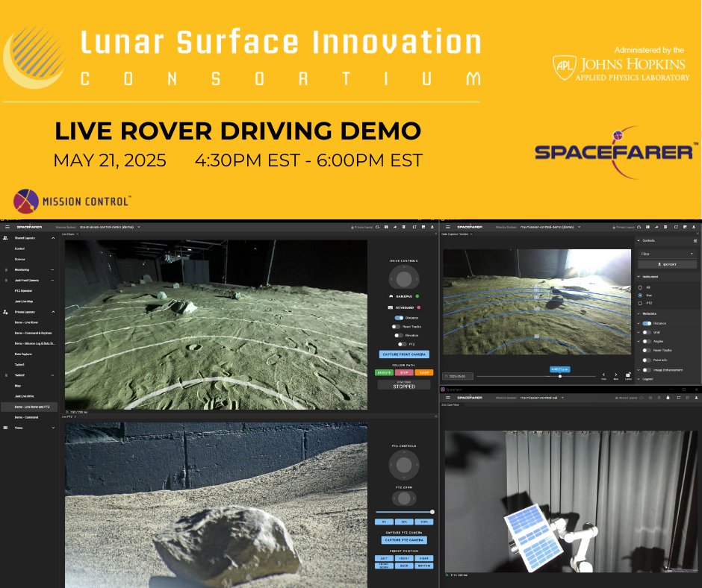Screen dimensions: 702x588
Task: Click the save layout icon in the left window toolbar
Action: (386, 227)
